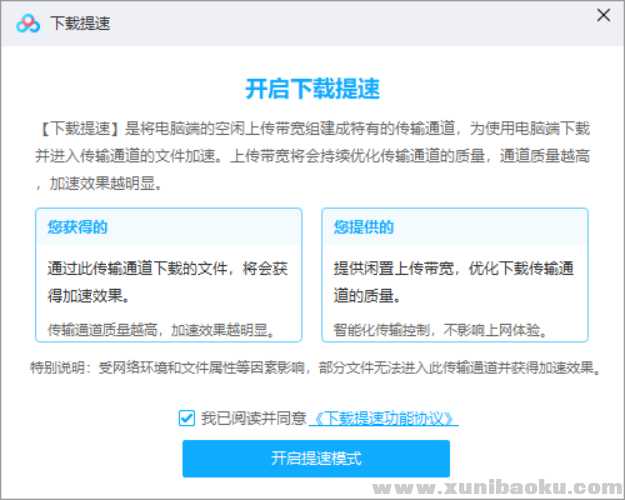Click the description line ending 加速效果越明显

[x=105, y=184]
